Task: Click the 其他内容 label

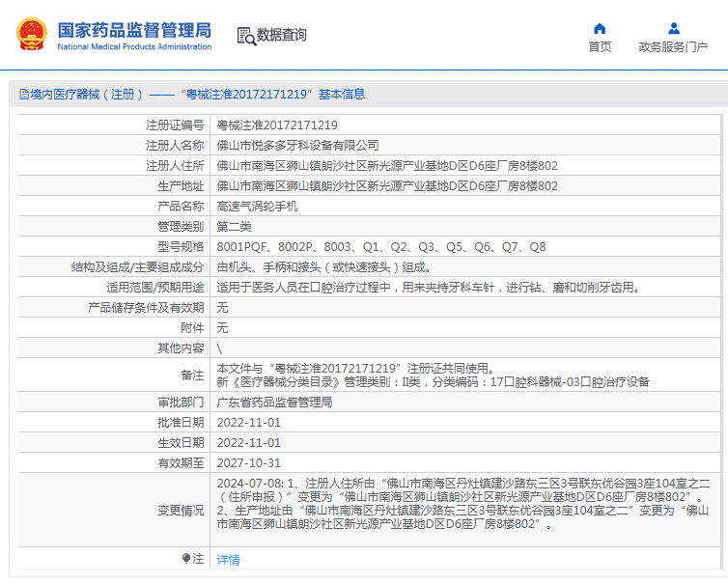Action: pyautogui.click(x=181, y=348)
